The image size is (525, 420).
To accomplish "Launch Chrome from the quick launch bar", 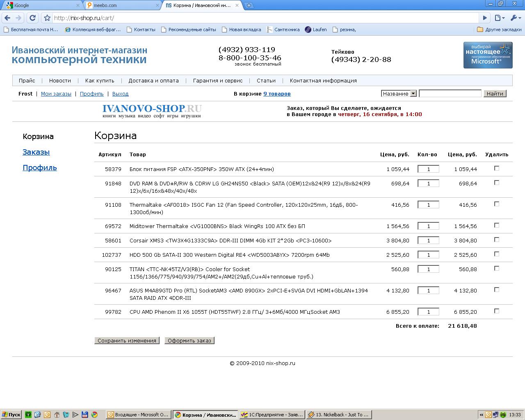I will [94, 415].
